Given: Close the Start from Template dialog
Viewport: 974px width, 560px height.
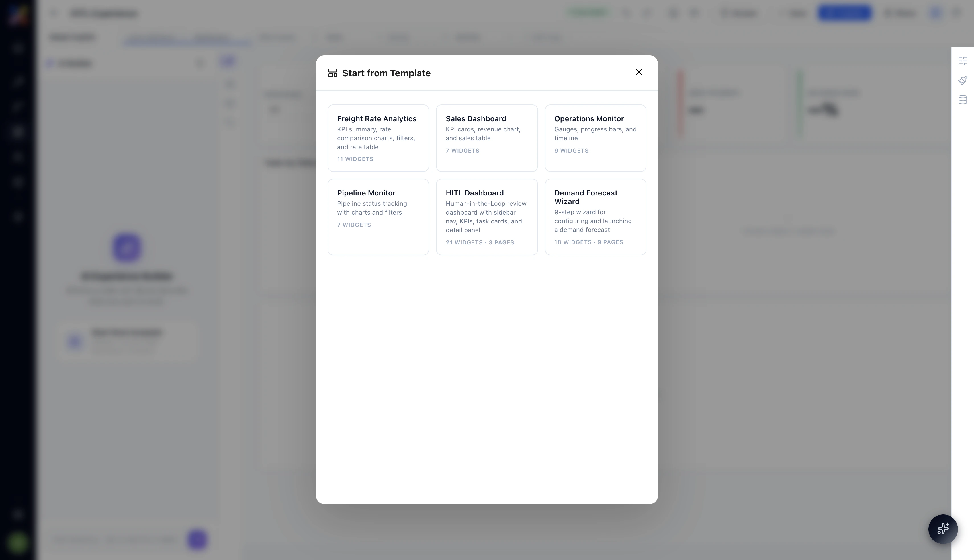Looking at the screenshot, I should click(x=639, y=72).
